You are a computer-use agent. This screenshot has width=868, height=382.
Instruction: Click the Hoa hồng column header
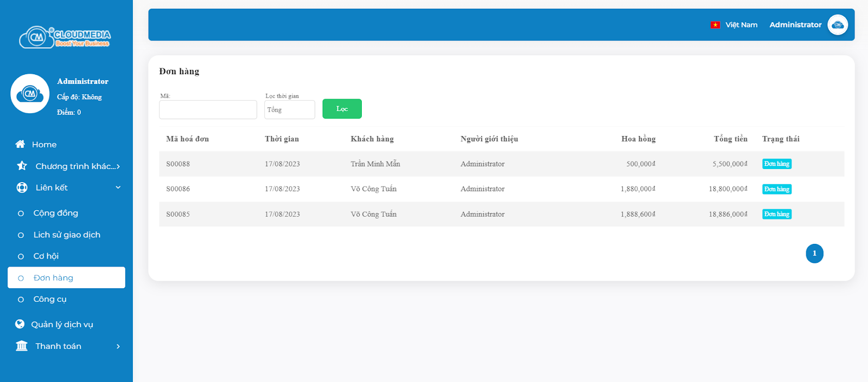[639, 139]
